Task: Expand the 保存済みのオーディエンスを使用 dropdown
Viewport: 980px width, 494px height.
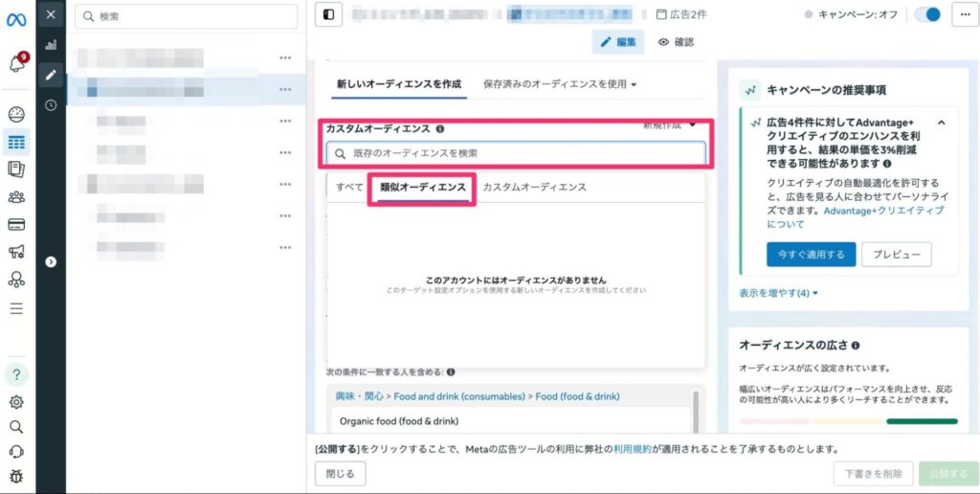Action: pos(560,84)
